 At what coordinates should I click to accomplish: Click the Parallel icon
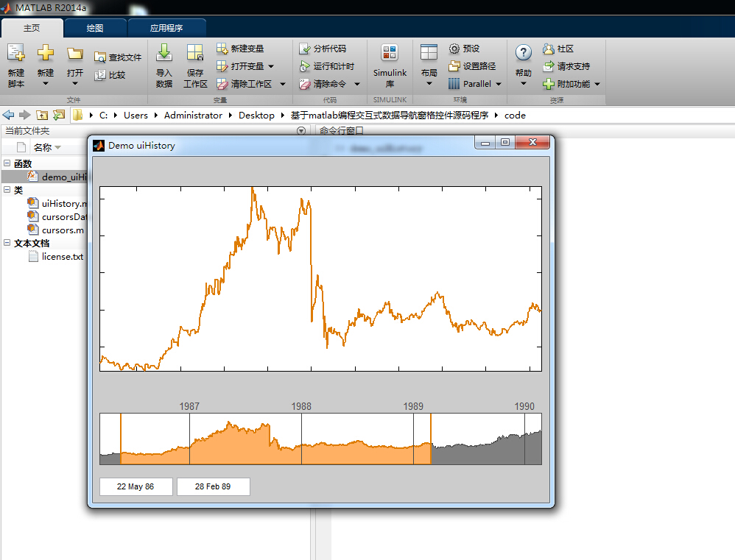coord(454,84)
